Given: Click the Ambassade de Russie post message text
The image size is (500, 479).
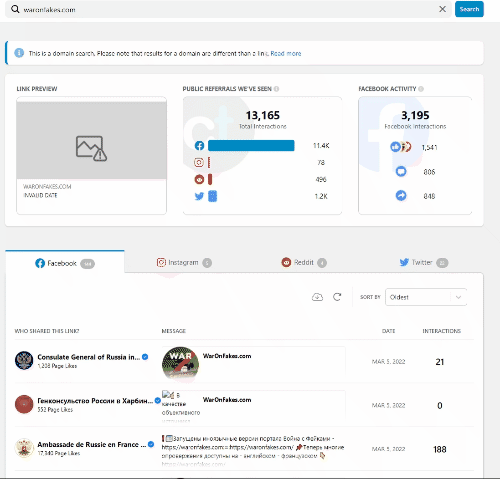Looking at the screenshot, I should 253,451.
